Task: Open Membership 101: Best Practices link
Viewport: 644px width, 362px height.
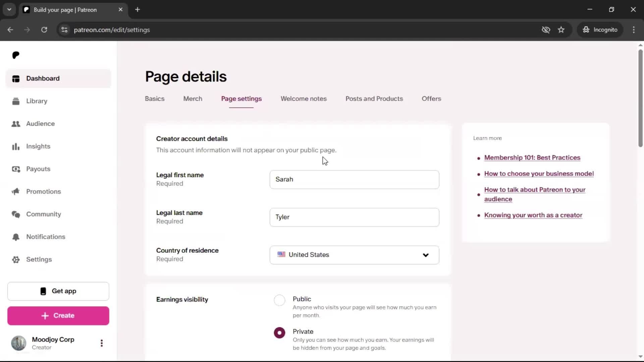Action: (x=532, y=158)
